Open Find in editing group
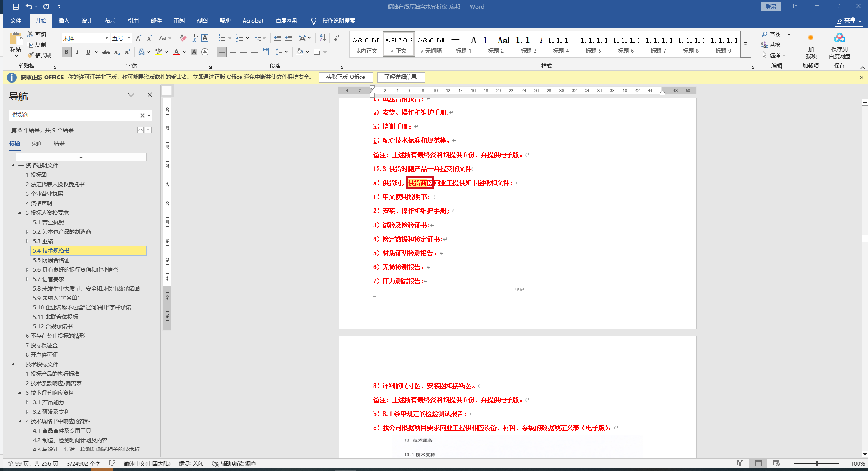Viewport: 868px width, 471px height. (x=771, y=34)
